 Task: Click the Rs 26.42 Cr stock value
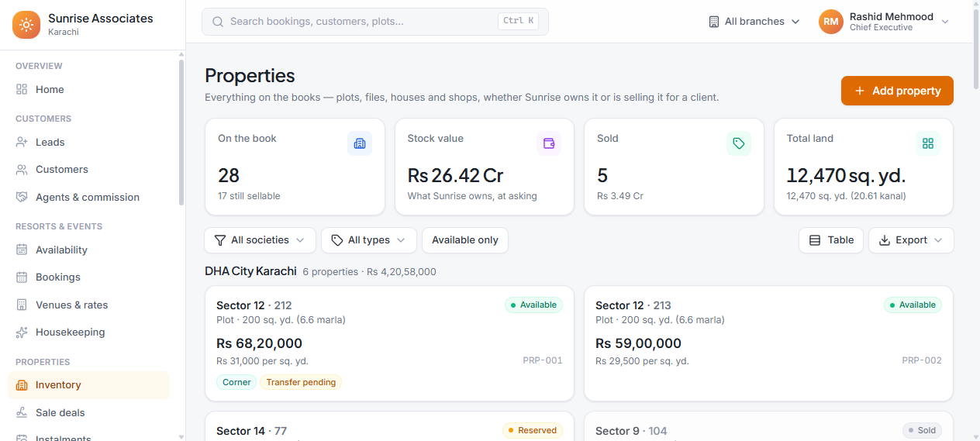click(x=456, y=175)
